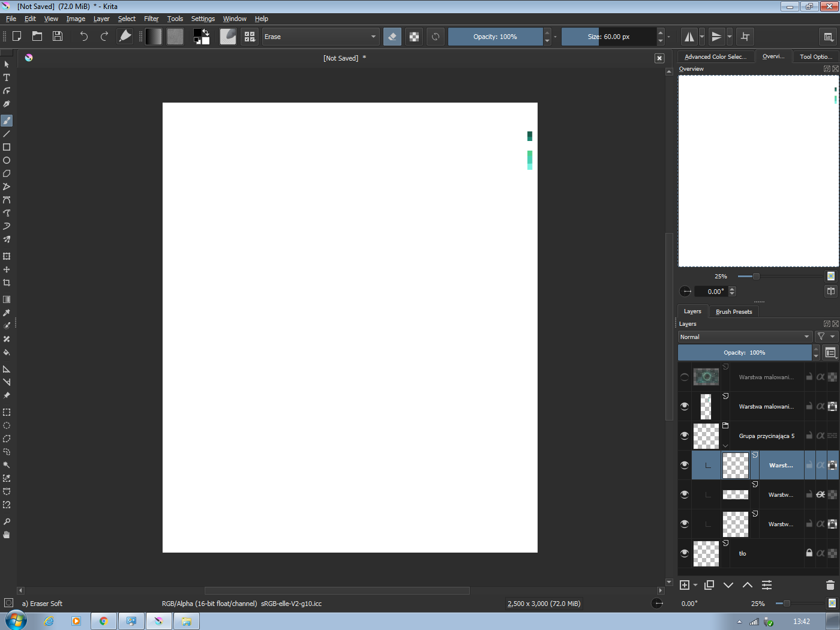Image resolution: width=840 pixels, height=630 pixels.
Task: Open the Erase blending mode dropdown
Action: (x=320, y=37)
